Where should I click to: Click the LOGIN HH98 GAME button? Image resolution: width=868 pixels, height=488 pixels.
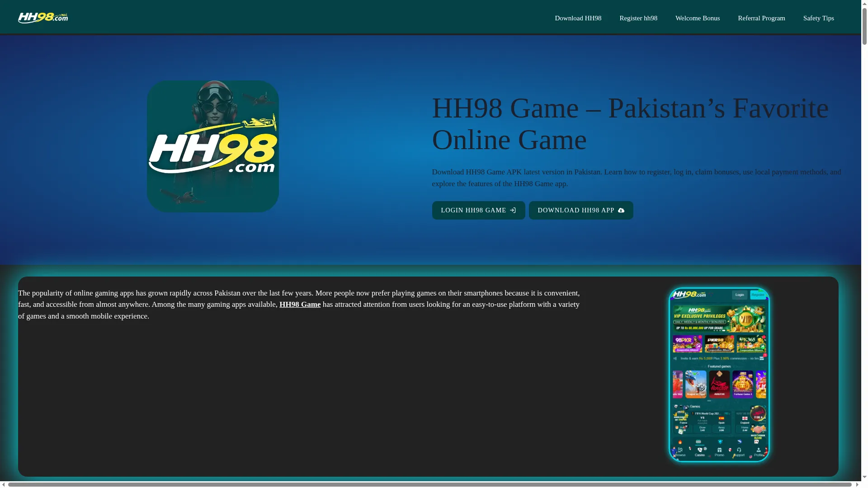pyautogui.click(x=478, y=210)
